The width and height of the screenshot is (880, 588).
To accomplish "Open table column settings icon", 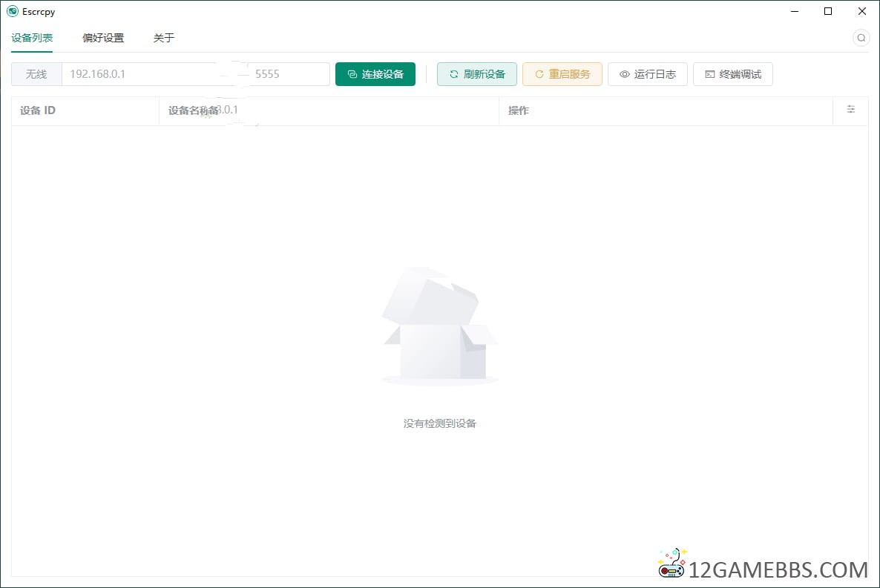I will (x=850, y=110).
